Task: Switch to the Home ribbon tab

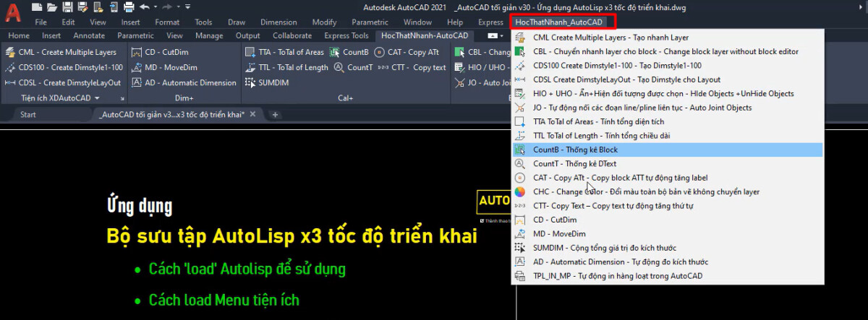Action: [x=19, y=35]
